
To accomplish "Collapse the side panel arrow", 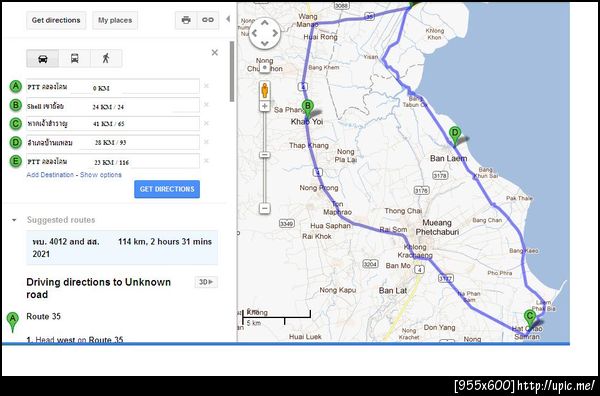I will tap(228, 19).
